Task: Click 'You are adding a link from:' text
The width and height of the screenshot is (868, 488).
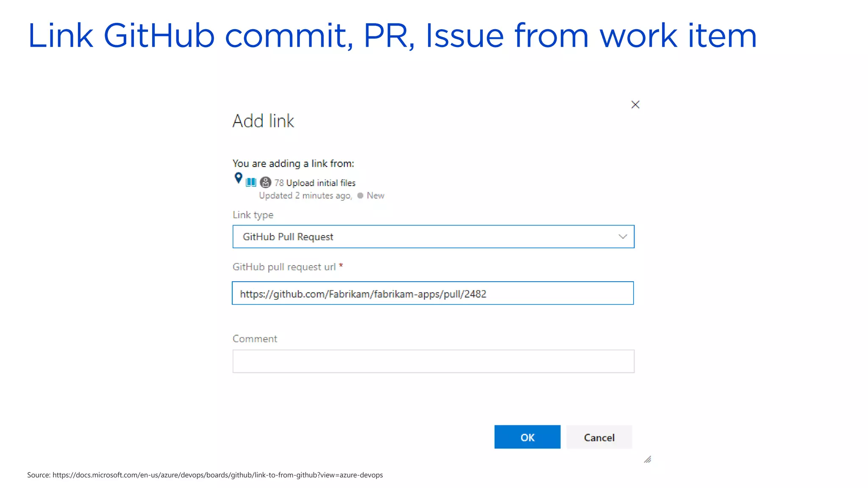Action: (x=293, y=164)
